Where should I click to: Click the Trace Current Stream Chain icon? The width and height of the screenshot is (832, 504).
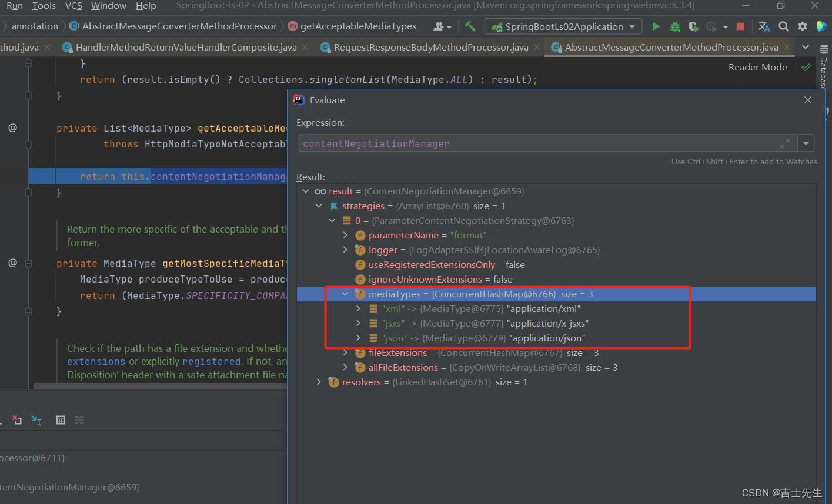pos(79,420)
